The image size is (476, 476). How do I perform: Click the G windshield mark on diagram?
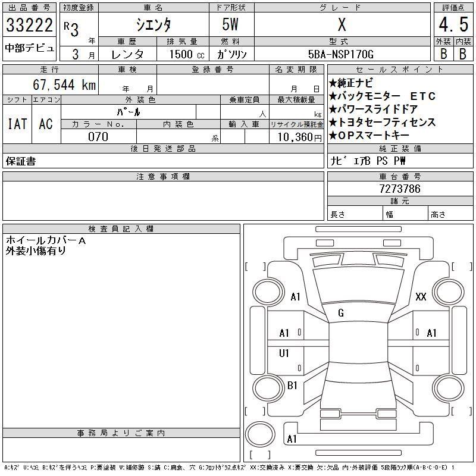pyautogui.click(x=341, y=313)
